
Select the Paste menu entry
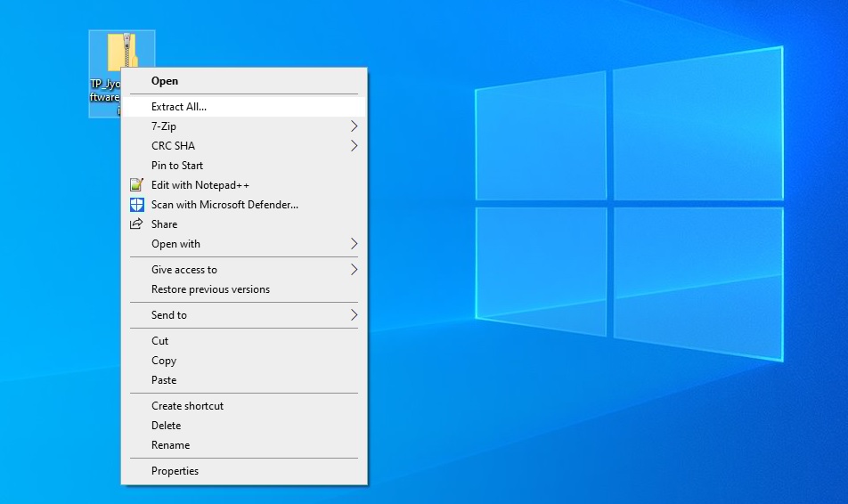click(164, 380)
